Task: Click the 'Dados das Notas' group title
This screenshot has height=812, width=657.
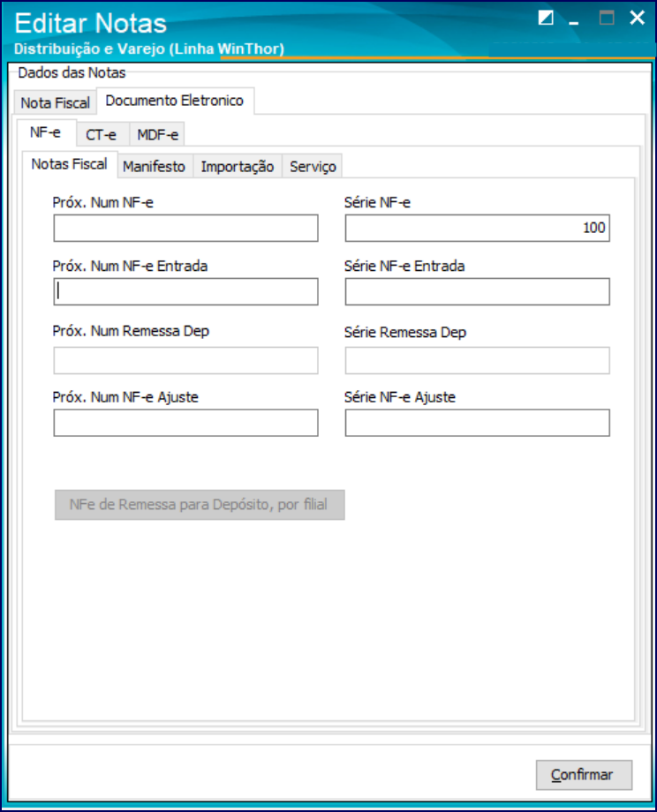Action: click(x=72, y=72)
